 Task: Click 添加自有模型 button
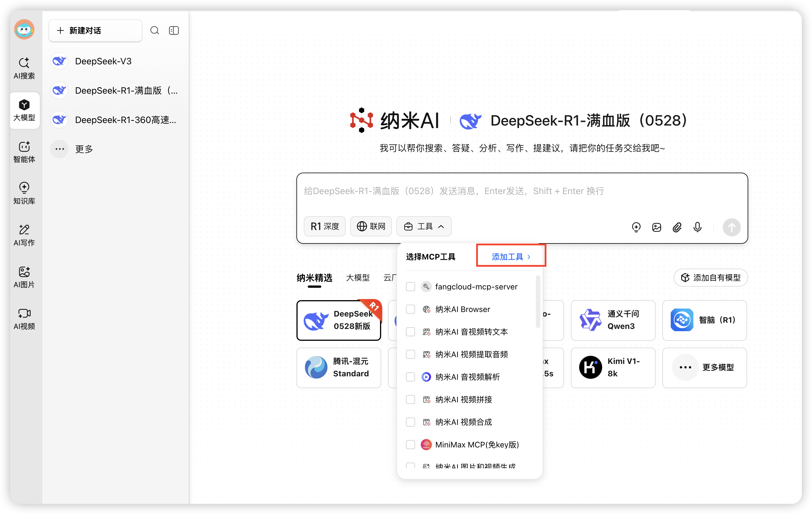click(710, 278)
